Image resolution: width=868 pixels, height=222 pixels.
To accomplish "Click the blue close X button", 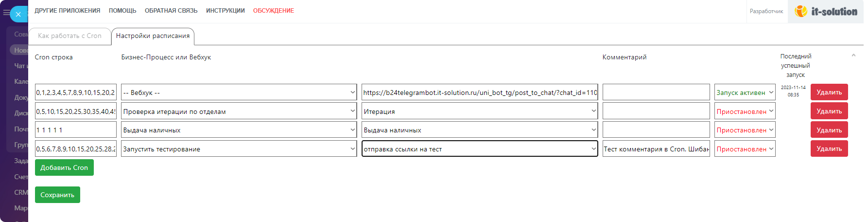I will (18, 14).
